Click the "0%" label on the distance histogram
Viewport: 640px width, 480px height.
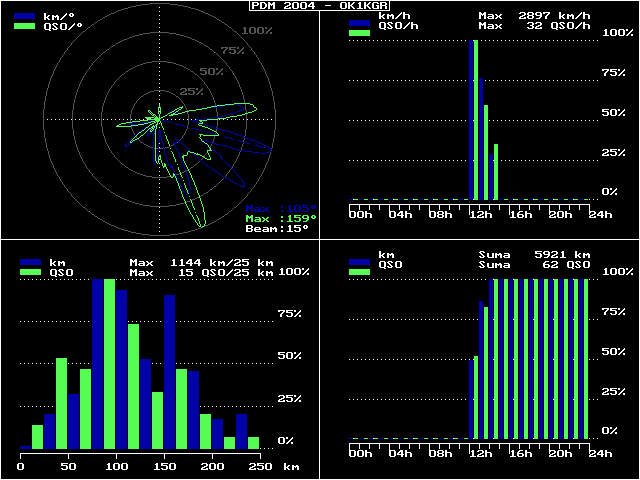286,441
